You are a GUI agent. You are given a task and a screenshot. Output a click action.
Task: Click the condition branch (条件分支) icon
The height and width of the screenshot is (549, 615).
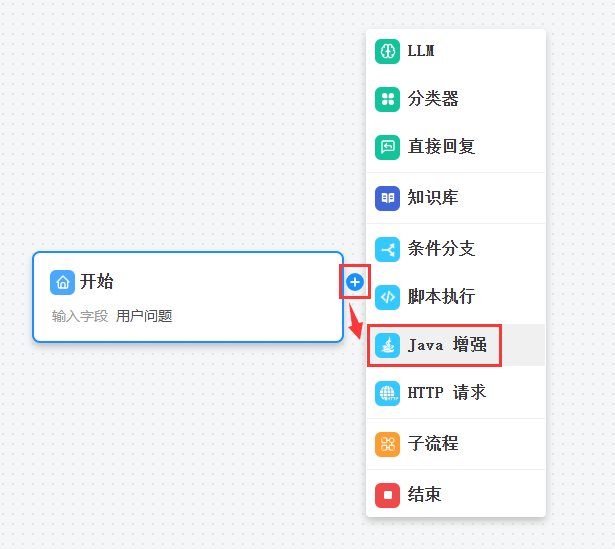coord(387,249)
